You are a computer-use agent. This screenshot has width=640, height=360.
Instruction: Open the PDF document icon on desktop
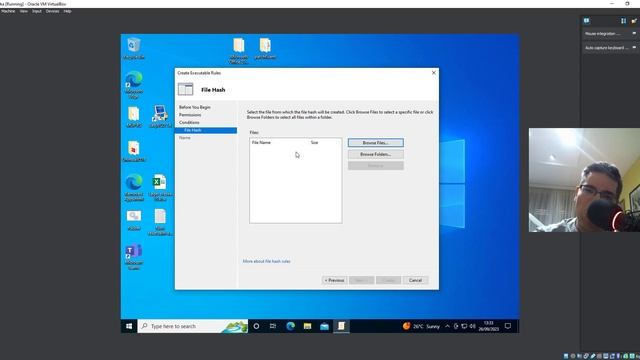(134, 151)
